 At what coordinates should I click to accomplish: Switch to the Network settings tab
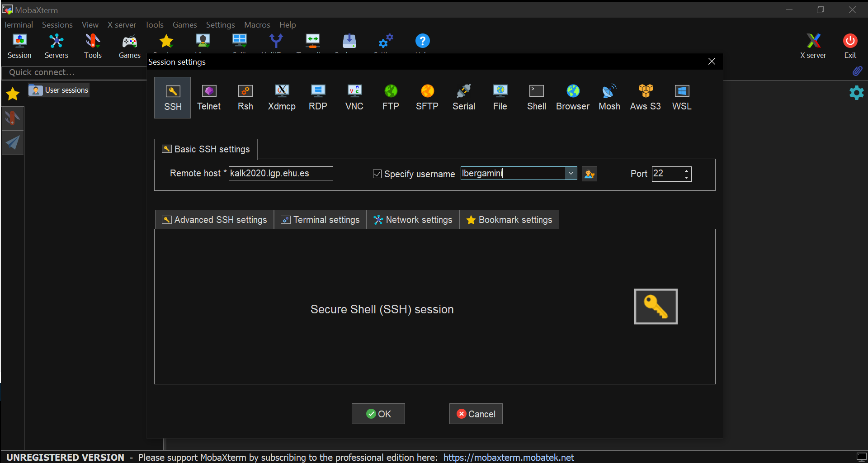pyautogui.click(x=413, y=220)
